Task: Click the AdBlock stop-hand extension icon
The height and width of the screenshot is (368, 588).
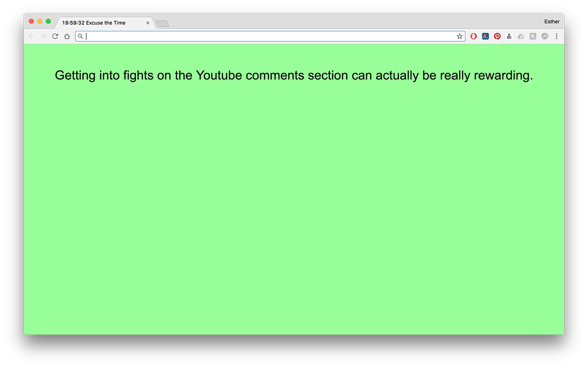Action: click(x=474, y=36)
